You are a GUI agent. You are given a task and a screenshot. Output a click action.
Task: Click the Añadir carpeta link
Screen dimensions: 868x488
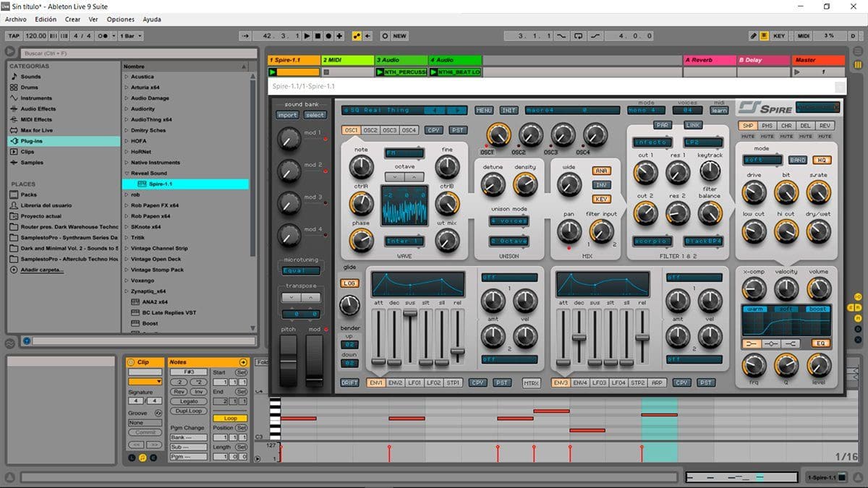(x=41, y=270)
